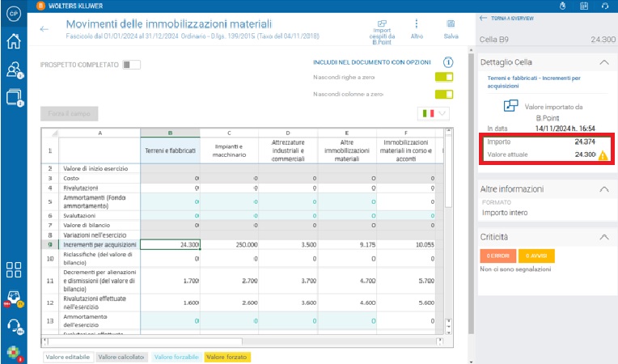Toggle Nascondi colonne a zero switch

[444, 94]
